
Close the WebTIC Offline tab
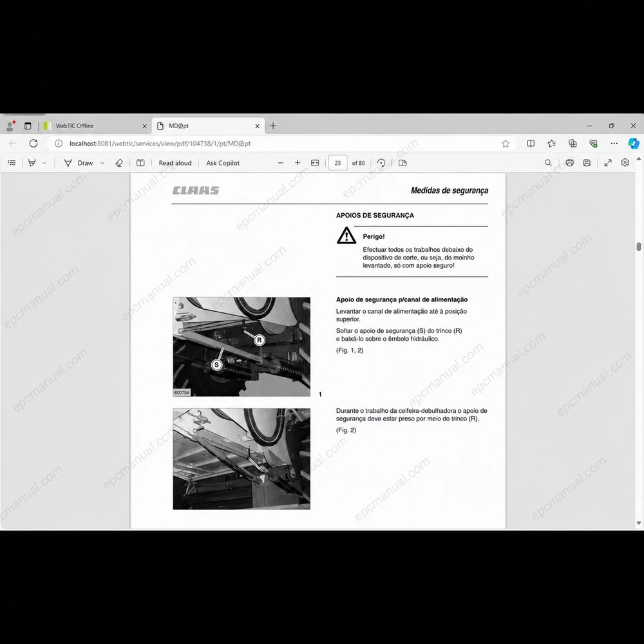(144, 126)
